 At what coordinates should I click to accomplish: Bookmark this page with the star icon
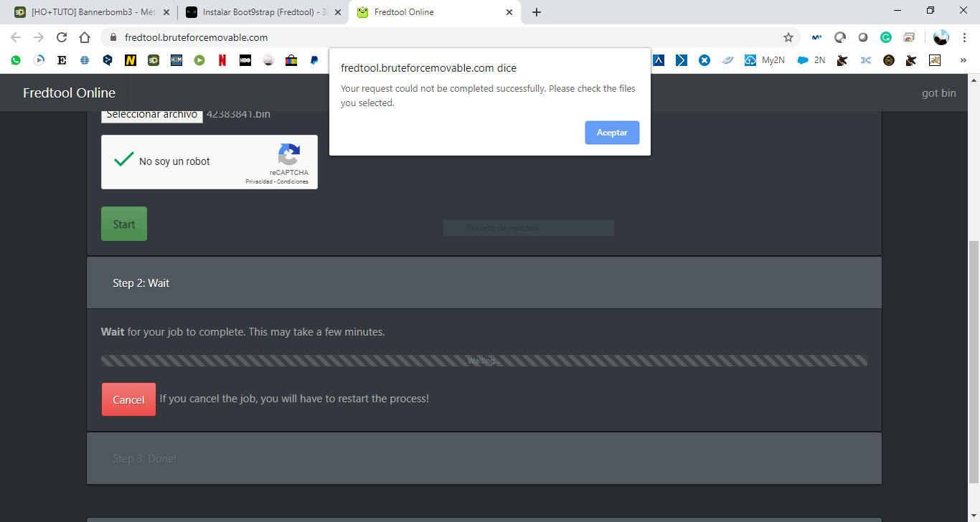788,37
